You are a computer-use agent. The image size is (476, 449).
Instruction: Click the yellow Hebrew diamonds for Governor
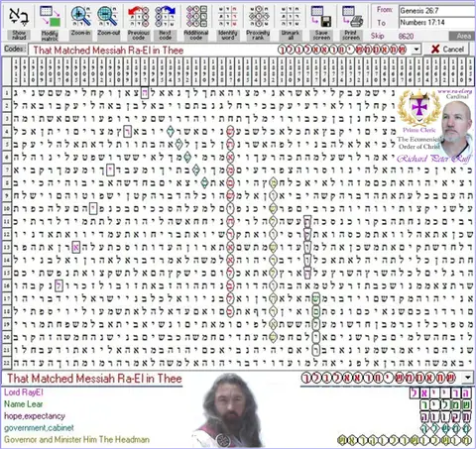(x=405, y=440)
